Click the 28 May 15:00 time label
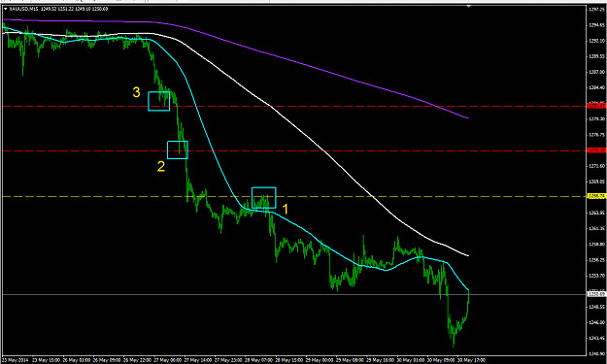Screen dimensions: 607x364 click(288, 360)
